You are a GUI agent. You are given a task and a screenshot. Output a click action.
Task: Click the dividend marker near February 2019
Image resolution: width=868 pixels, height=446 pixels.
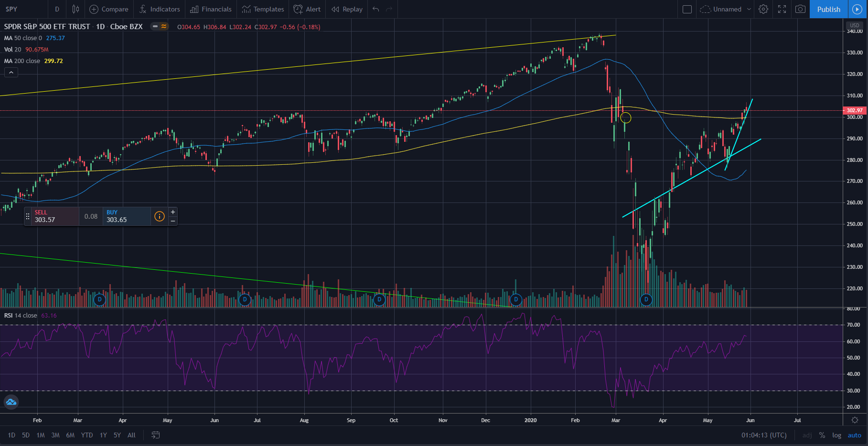(99, 299)
